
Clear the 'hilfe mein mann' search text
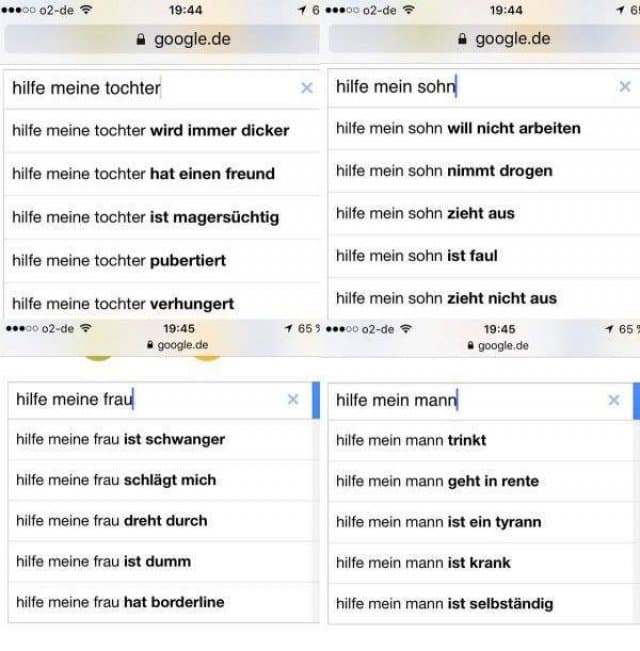tap(614, 400)
